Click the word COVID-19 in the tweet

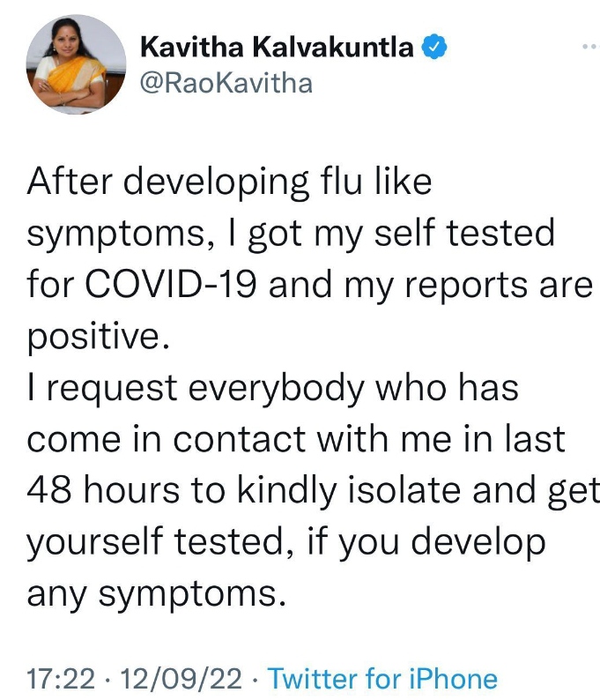171,284
